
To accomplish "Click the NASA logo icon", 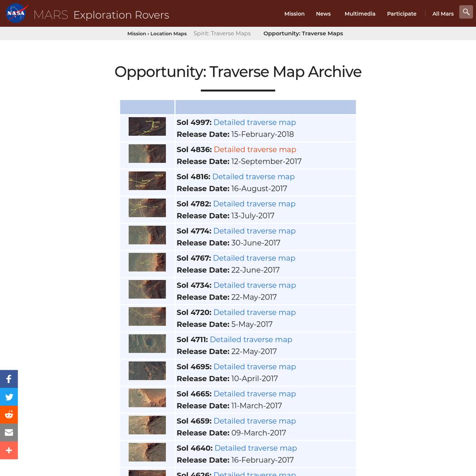I will (x=16, y=13).
